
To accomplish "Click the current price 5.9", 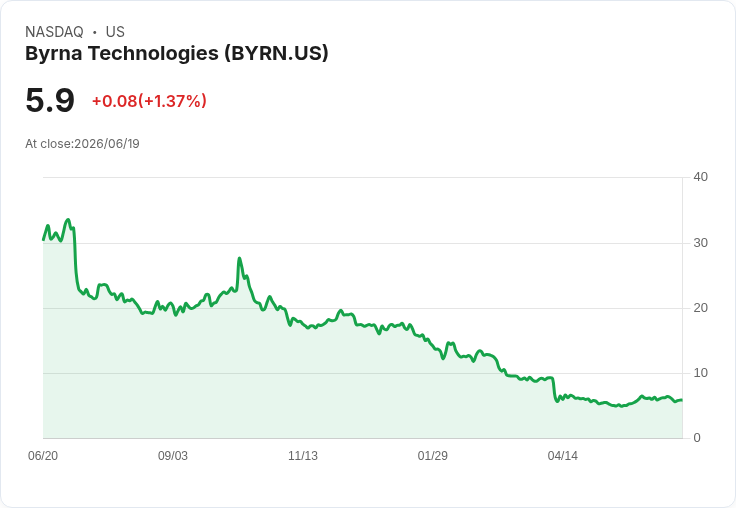I will 50,100.
